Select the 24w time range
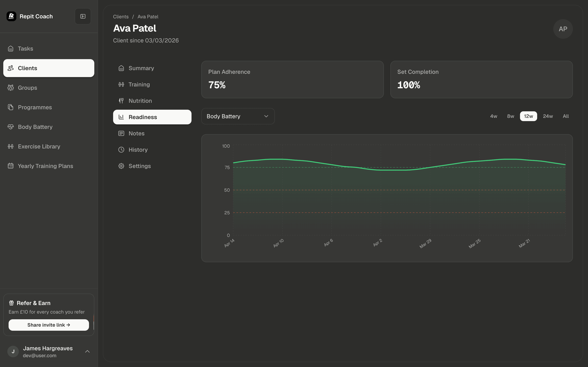This screenshot has height=367, width=588. click(x=548, y=116)
